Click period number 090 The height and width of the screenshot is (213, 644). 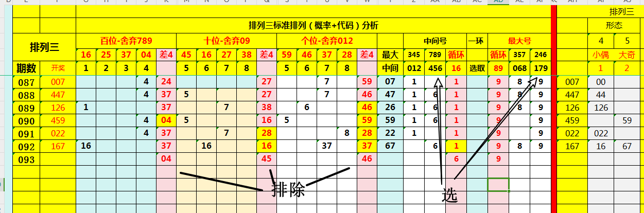(26, 121)
